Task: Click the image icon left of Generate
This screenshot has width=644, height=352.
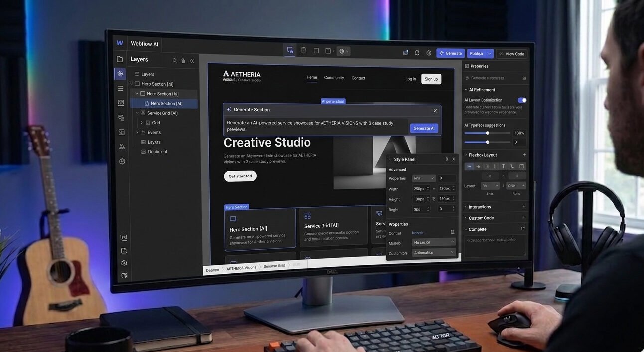Action: pyautogui.click(x=405, y=53)
